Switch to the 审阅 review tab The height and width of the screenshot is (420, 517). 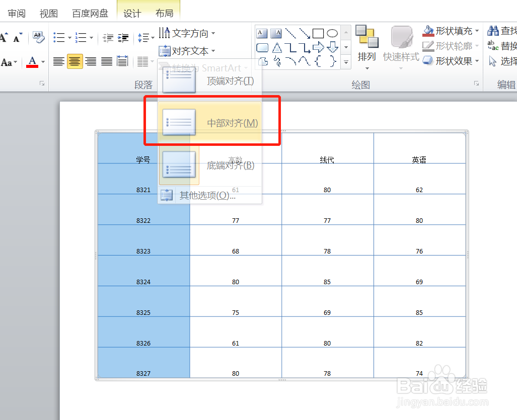(17, 13)
